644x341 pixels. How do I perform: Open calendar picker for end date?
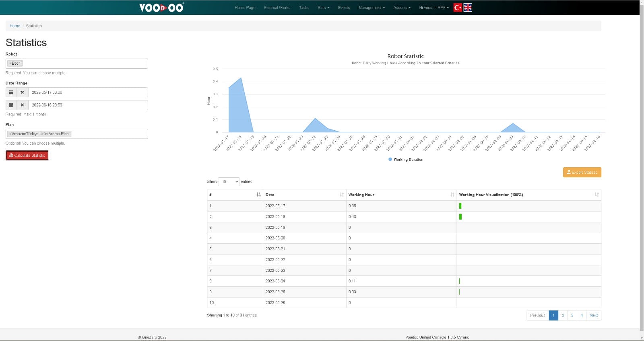(x=11, y=105)
